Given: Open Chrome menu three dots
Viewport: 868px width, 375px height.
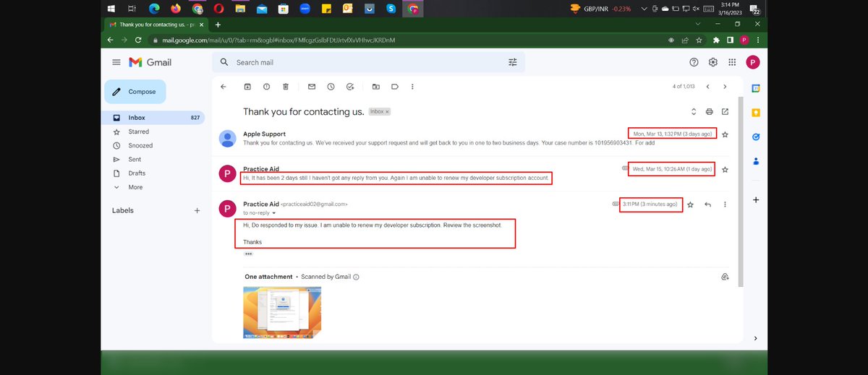Looking at the screenshot, I should 757,40.
